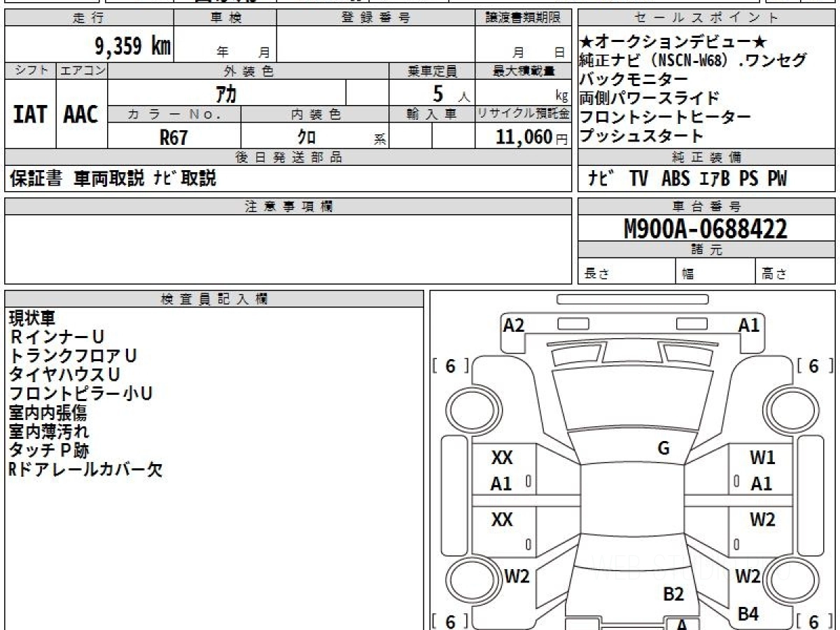Select the 後日発送部品 header
Image resolution: width=840 pixels, height=630 pixels.
288,157
